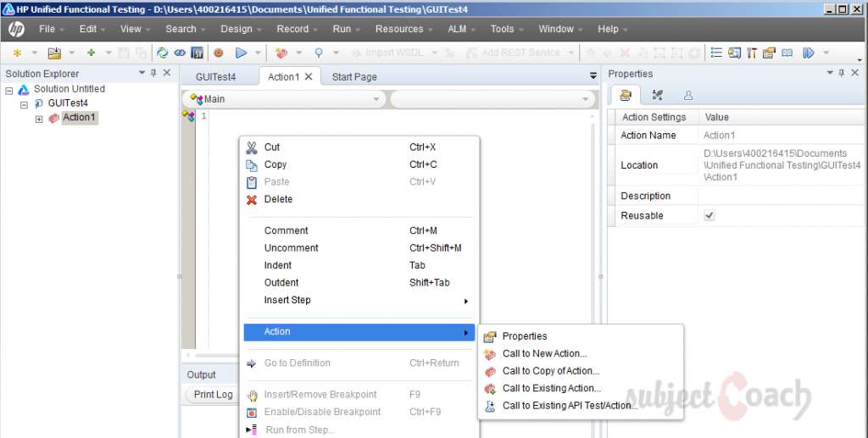
Task: Pin the Solution Explorer pane
Action: coord(153,73)
